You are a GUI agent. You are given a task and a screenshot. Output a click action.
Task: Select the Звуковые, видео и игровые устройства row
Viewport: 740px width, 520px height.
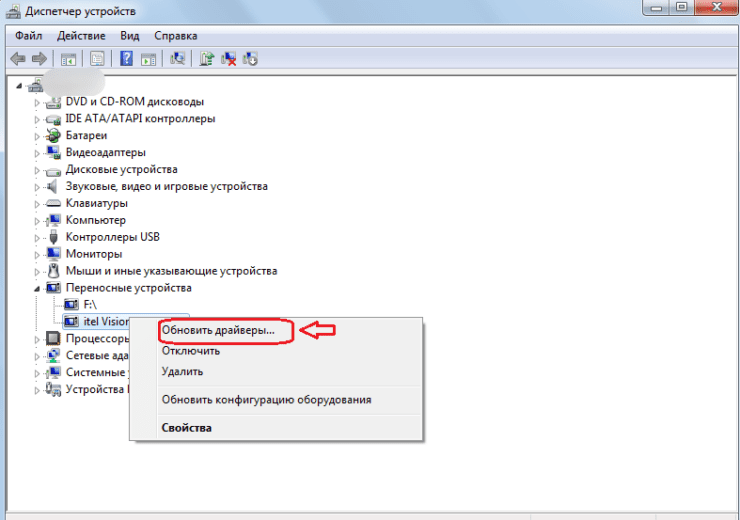coord(167,186)
